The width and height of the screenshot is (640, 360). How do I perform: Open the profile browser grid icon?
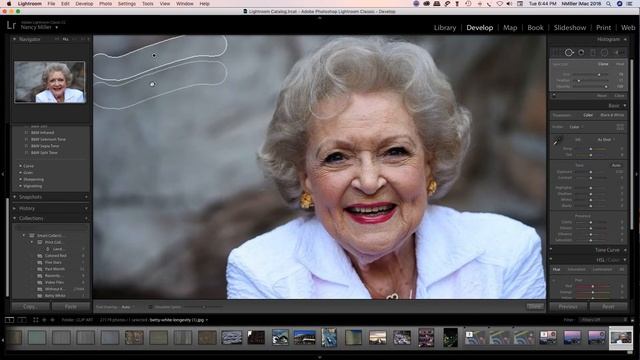(620, 127)
